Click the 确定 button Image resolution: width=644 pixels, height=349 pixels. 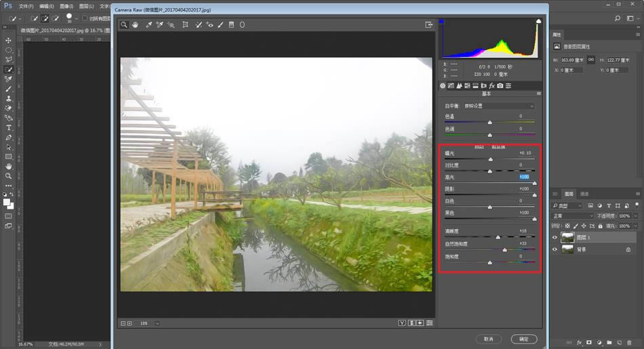[523, 339]
